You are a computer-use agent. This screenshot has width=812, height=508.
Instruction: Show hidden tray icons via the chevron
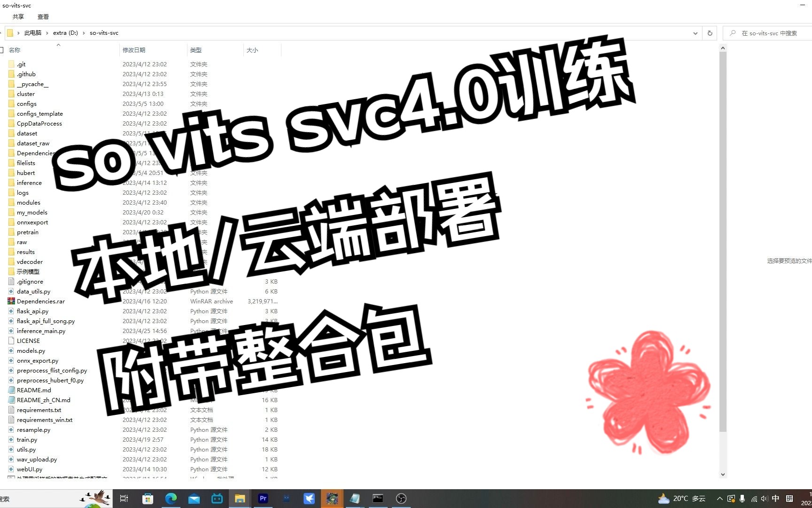[x=720, y=499]
